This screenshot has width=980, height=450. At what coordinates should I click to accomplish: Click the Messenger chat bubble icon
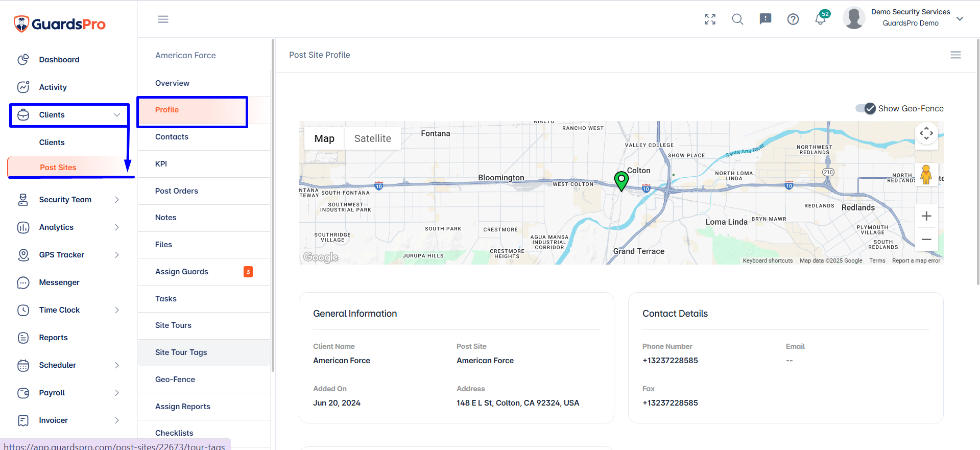tap(23, 282)
